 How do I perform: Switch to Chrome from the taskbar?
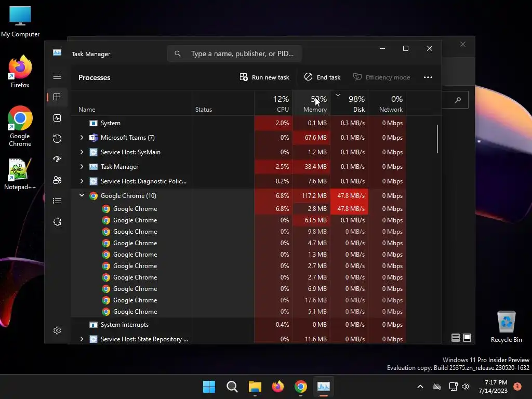[301, 387]
